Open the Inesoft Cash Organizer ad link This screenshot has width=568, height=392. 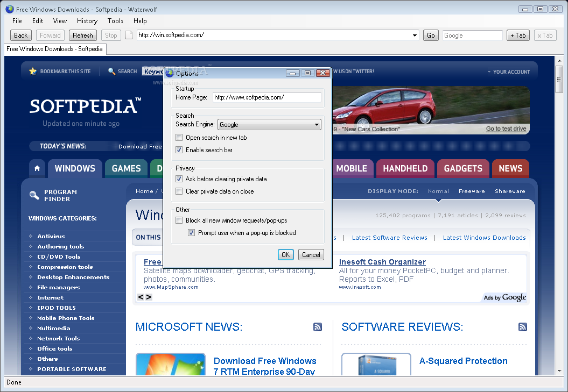click(382, 262)
